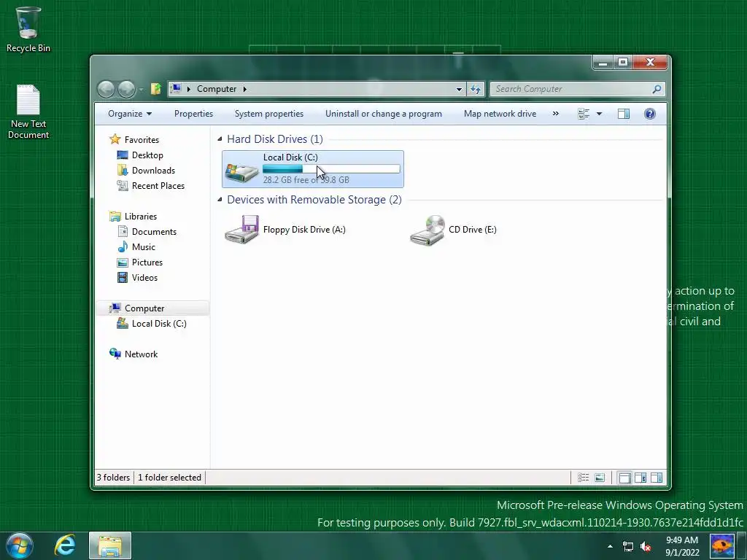Open the address bar history dropdown
The height and width of the screenshot is (560, 747).
tap(459, 89)
